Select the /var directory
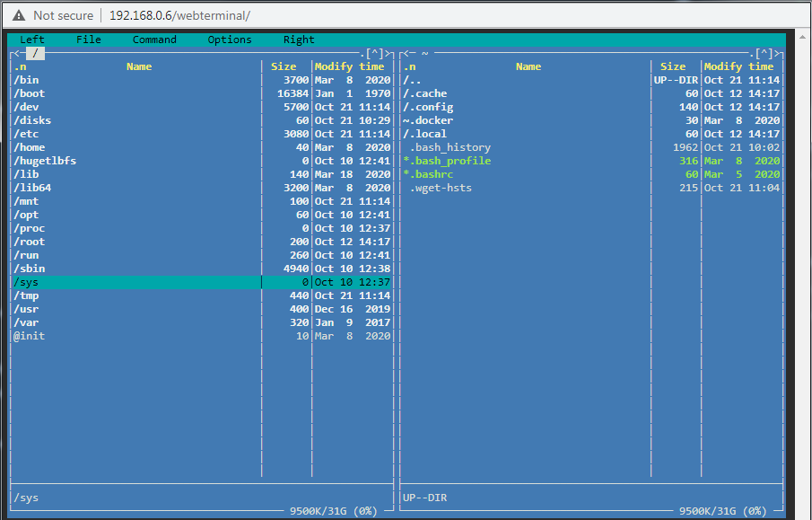 pos(202,322)
